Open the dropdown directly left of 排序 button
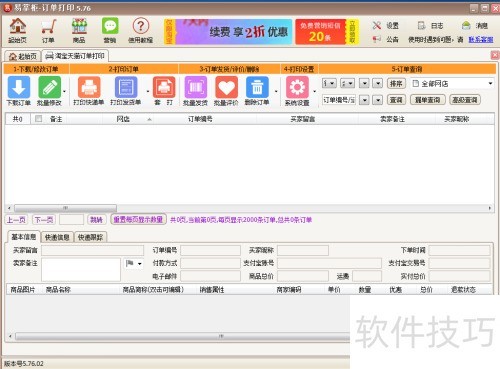Image resolution: width=500 pixels, height=369 pixels. pos(377,83)
